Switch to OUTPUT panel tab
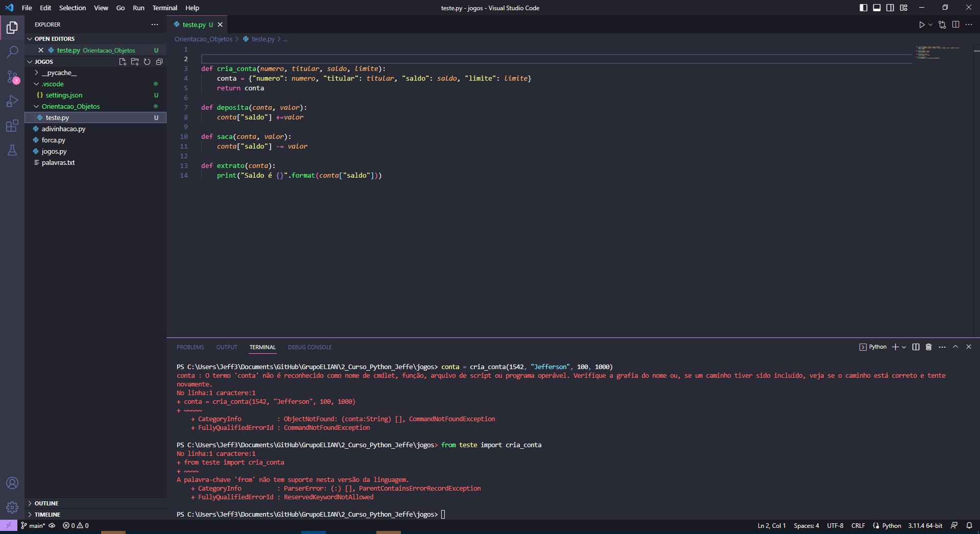This screenshot has height=534, width=980. click(227, 347)
